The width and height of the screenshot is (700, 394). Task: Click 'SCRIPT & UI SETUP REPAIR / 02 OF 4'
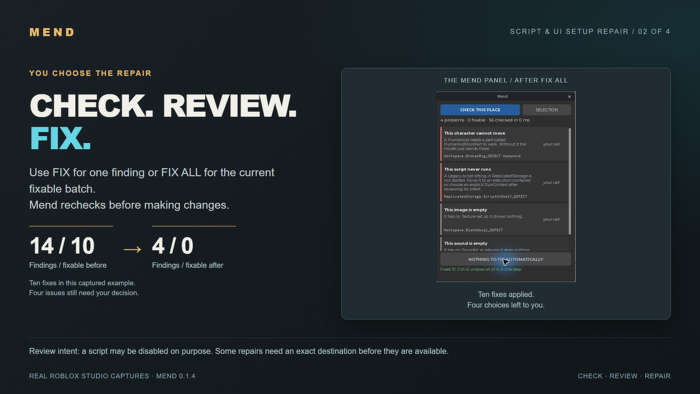[590, 32]
